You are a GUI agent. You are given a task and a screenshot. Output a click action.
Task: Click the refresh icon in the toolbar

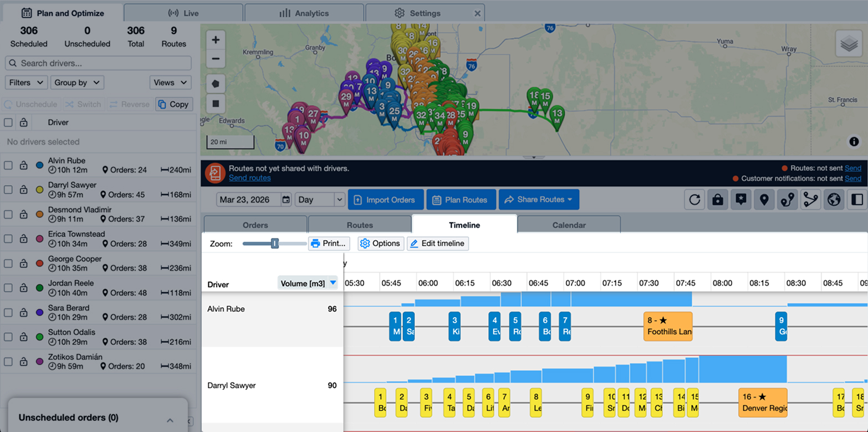pyautogui.click(x=695, y=200)
